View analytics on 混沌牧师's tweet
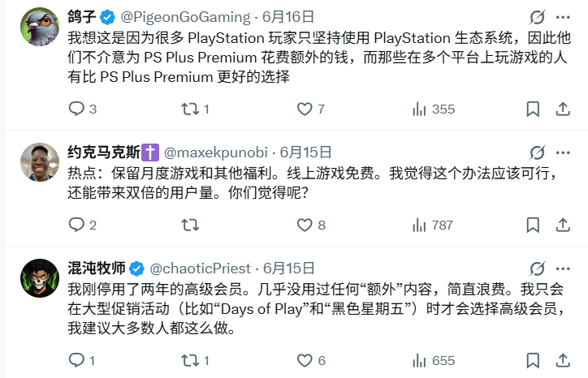The height and width of the screenshot is (378, 588). 421,360
